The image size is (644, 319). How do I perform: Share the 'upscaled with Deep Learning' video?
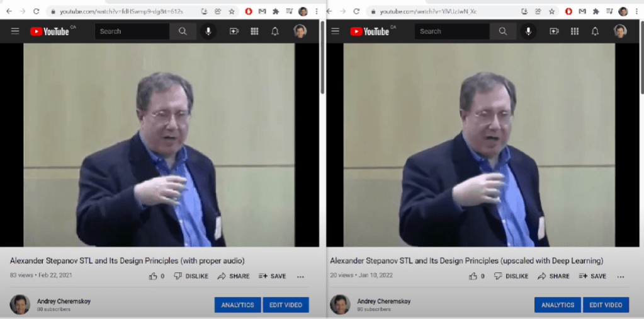coord(553,276)
